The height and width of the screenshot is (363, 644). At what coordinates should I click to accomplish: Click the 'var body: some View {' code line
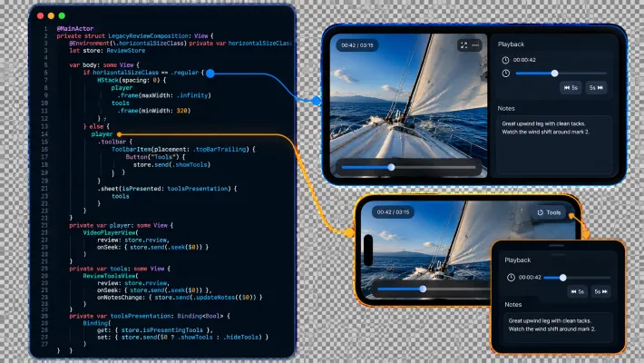pyautogui.click(x=104, y=65)
